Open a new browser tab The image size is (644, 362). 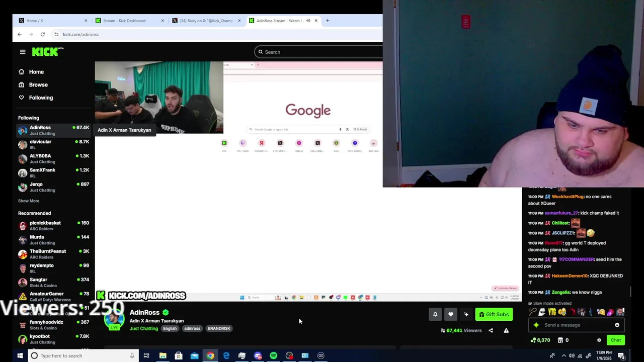(x=328, y=21)
